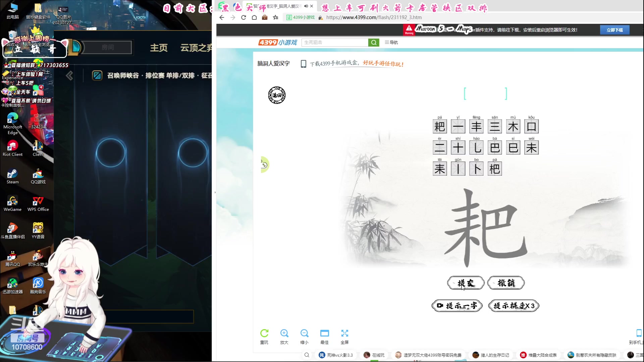Viewport: 644px width, 362px height.
Task: Click the 提示一字 hint button
Action: (457, 305)
